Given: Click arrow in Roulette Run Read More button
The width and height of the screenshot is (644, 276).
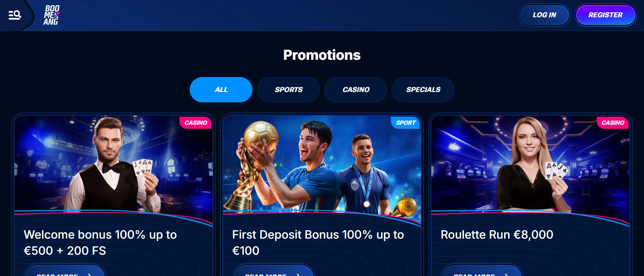Looking at the screenshot, I should coord(507,275).
